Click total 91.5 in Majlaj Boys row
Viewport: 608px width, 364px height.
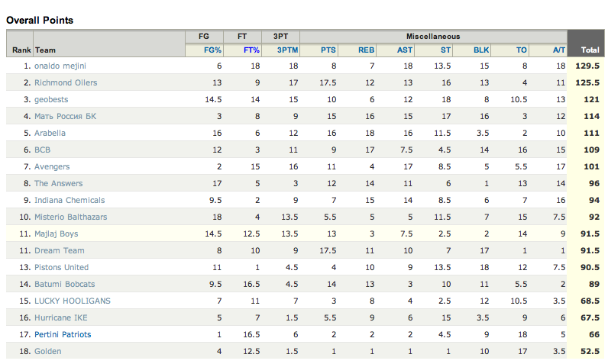590,234
